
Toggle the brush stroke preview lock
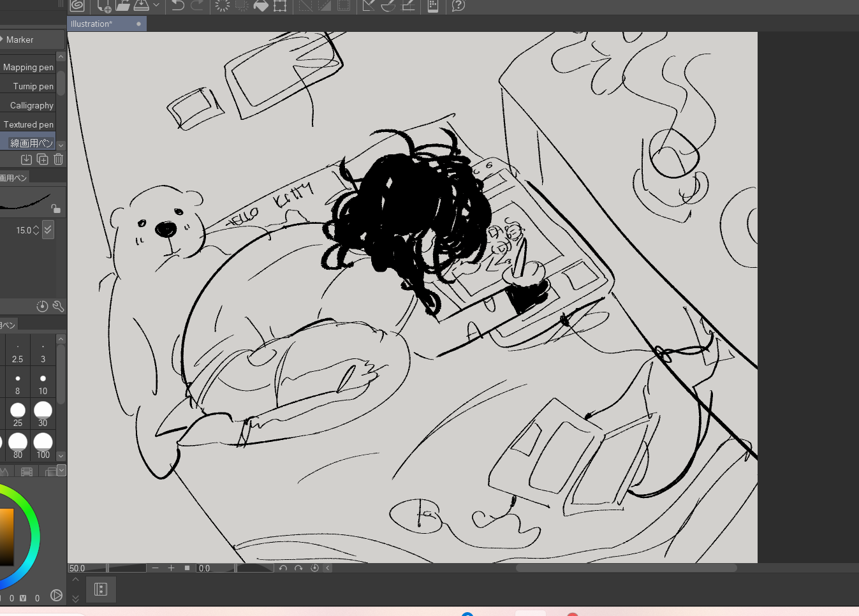point(56,209)
